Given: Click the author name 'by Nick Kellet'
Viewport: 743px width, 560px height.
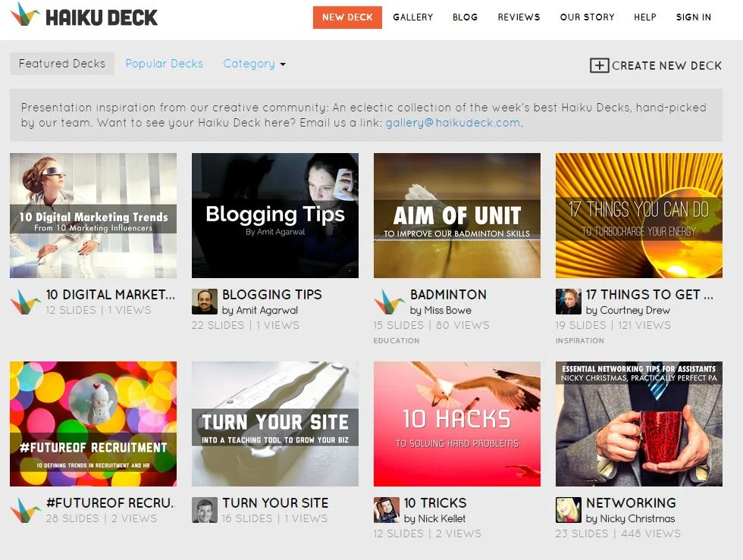Looking at the screenshot, I should [x=434, y=519].
